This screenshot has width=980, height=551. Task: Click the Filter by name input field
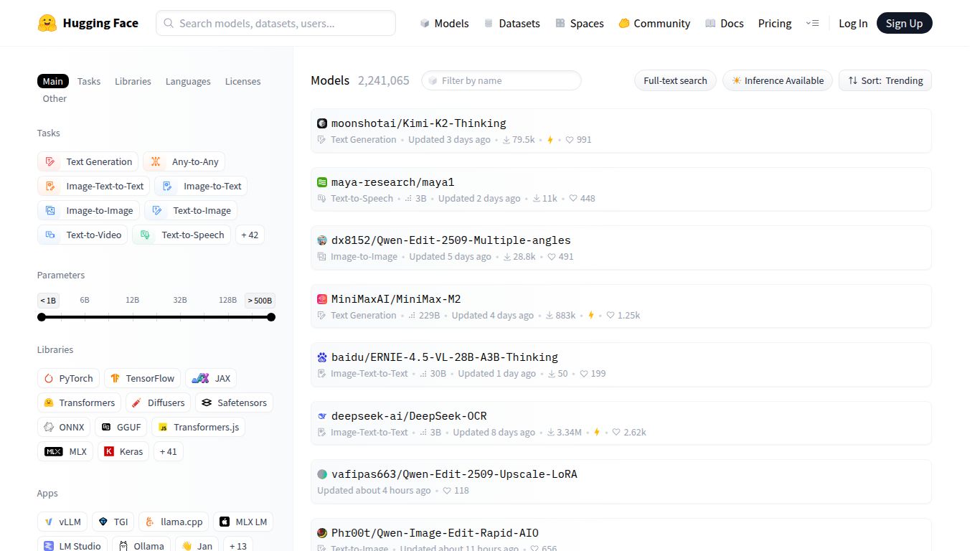pos(501,80)
